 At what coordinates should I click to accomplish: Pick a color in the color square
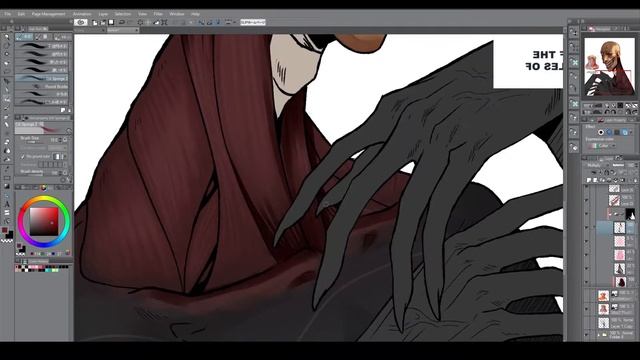[44, 222]
